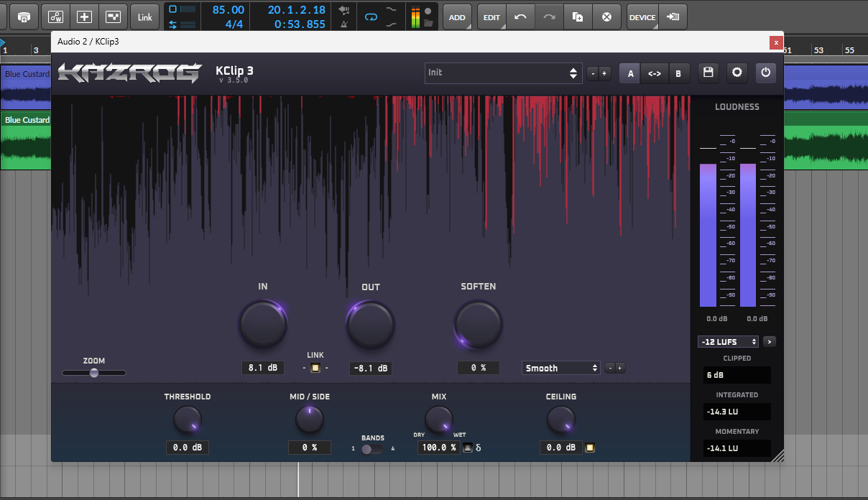This screenshot has width=868, height=500.
Task: Toggle the metronome icon in transport
Action: pyautogui.click(x=343, y=23)
